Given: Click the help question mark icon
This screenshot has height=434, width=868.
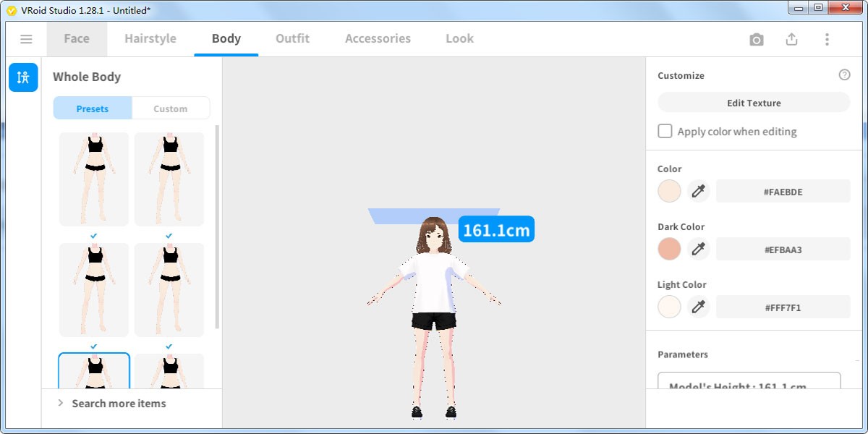Looking at the screenshot, I should click(843, 73).
